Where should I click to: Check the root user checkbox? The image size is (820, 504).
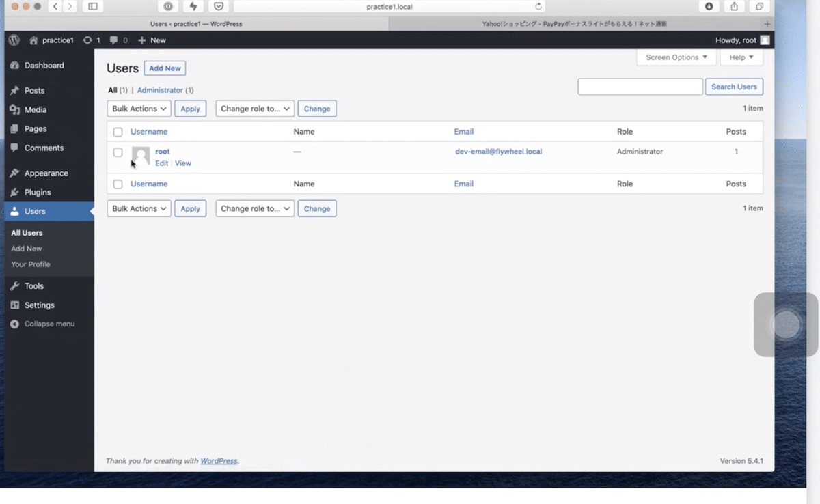tap(118, 152)
